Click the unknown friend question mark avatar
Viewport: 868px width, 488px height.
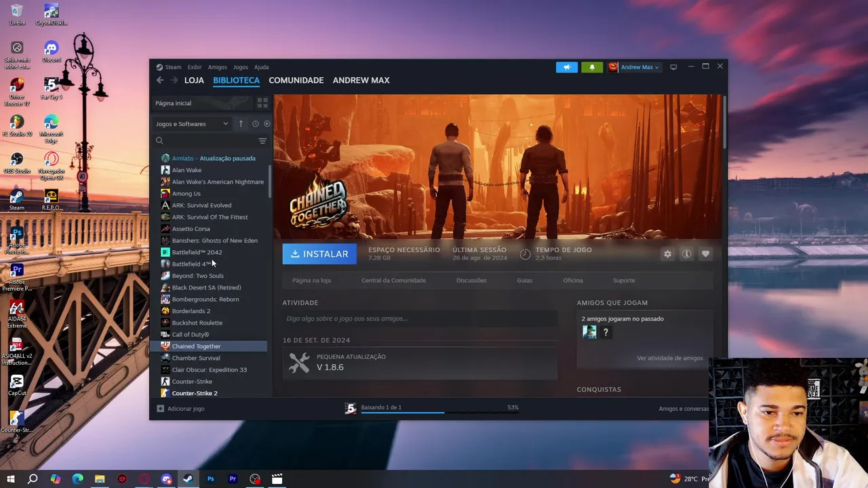coord(606,332)
